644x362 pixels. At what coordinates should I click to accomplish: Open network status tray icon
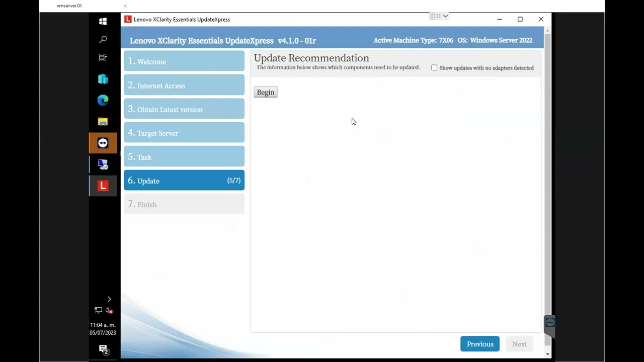pos(98,311)
